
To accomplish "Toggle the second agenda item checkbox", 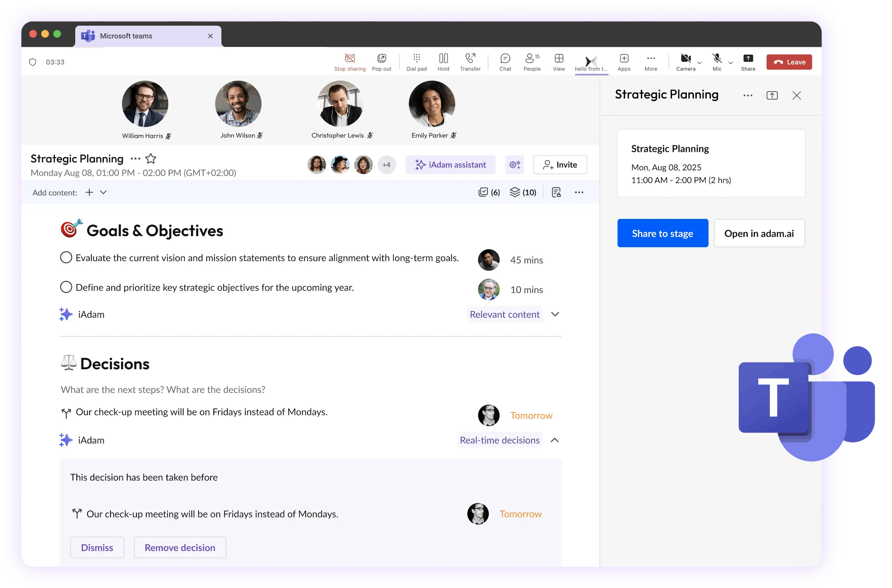I will tap(66, 287).
